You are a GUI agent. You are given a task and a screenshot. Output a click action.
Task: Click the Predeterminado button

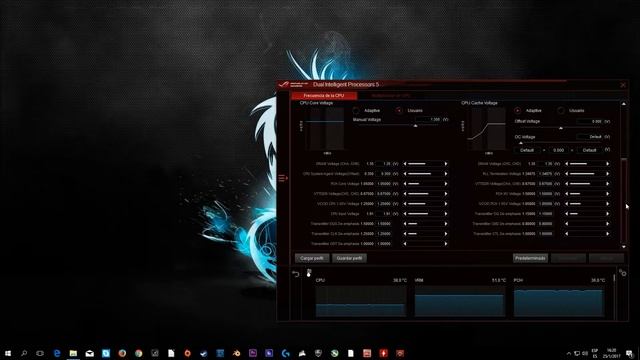(x=530, y=258)
